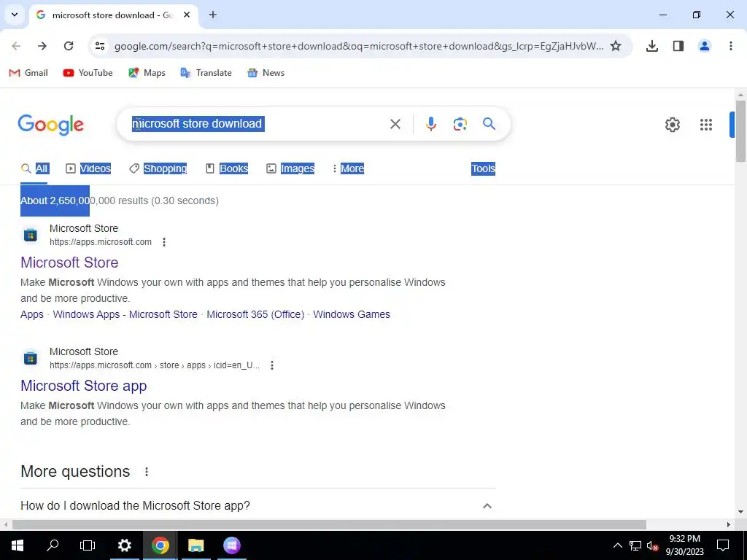747x560 pixels.
Task: Close the microsoft store download tab
Action: click(x=187, y=15)
